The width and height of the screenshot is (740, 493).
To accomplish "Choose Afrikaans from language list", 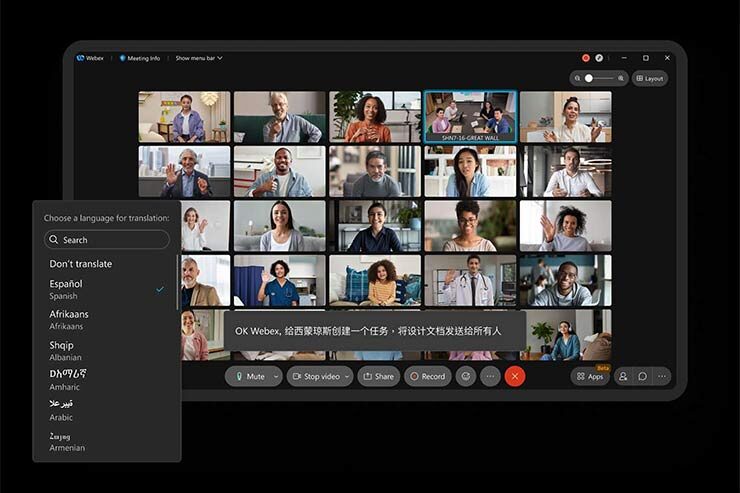I will pyautogui.click(x=69, y=319).
